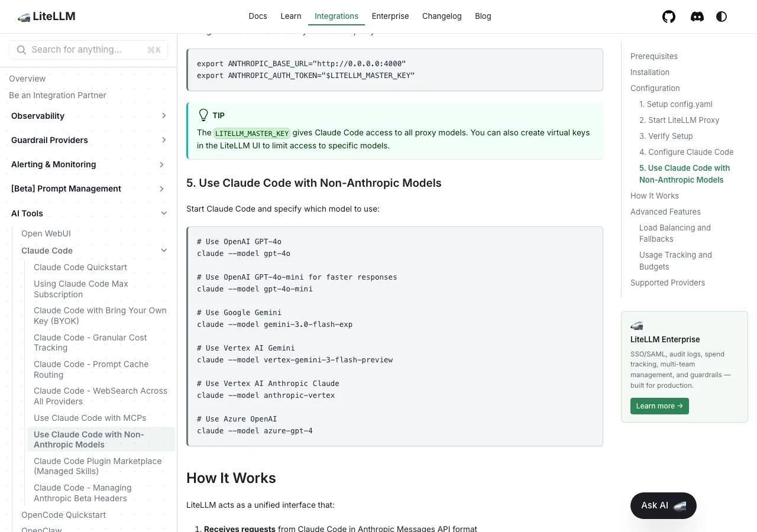Collapse the Claude Code subsection chevron
Screen dimensions: 757x532
coord(164,251)
